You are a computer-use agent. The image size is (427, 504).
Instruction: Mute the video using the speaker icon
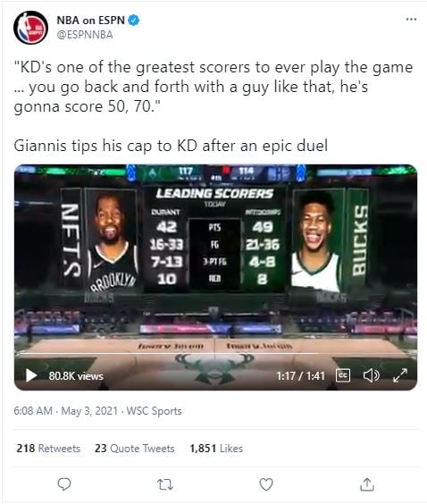click(x=371, y=375)
